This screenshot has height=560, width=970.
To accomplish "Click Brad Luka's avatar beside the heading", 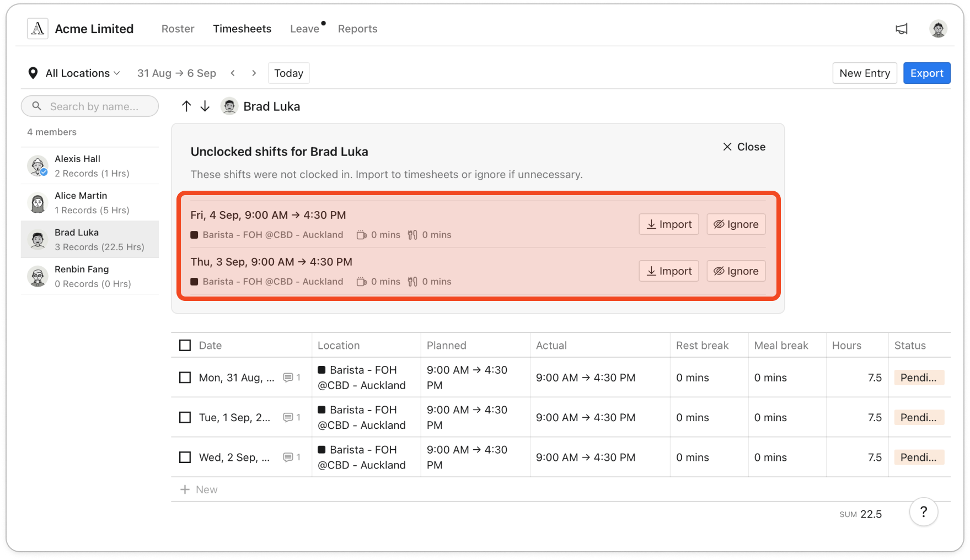I will coord(229,106).
